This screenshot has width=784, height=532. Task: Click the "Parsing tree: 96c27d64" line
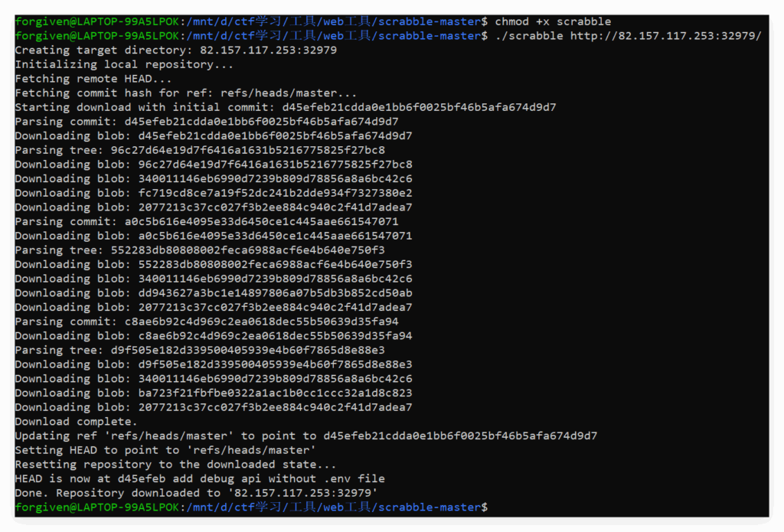pyautogui.click(x=200, y=150)
